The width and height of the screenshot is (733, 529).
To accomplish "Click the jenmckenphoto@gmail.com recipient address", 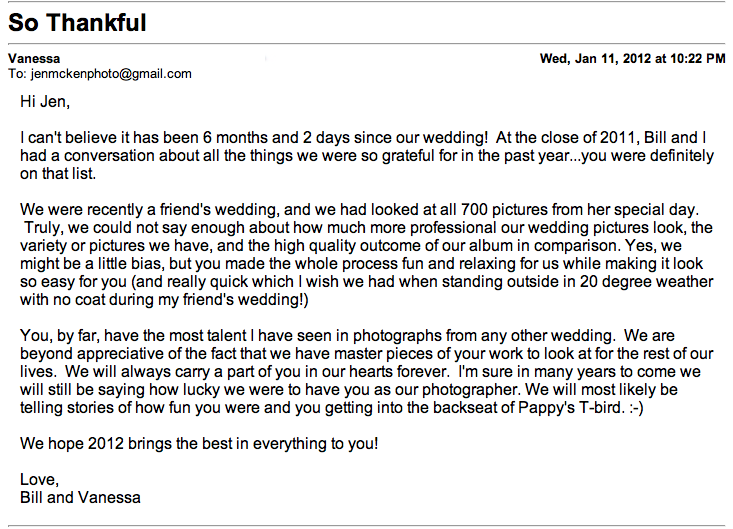I will point(111,74).
